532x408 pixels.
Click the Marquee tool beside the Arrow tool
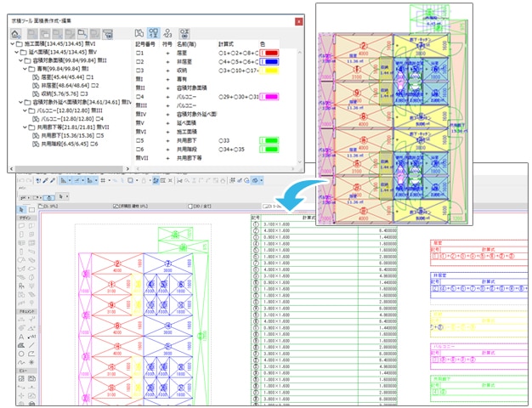pos(33,208)
